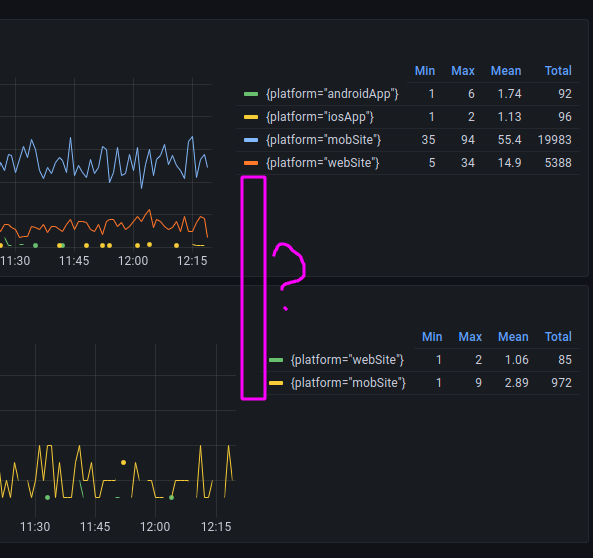Click 11:45 tick on upper graph axis

point(74,261)
